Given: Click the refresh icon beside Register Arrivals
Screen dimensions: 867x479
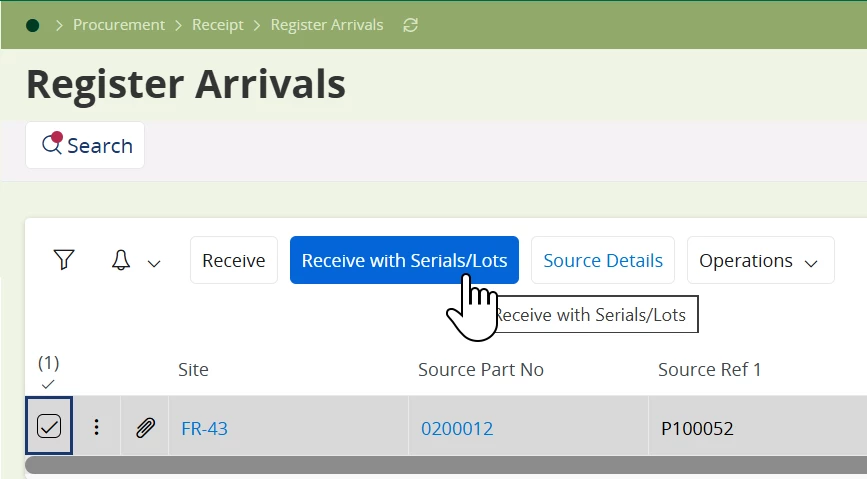Looking at the screenshot, I should tap(410, 25).
